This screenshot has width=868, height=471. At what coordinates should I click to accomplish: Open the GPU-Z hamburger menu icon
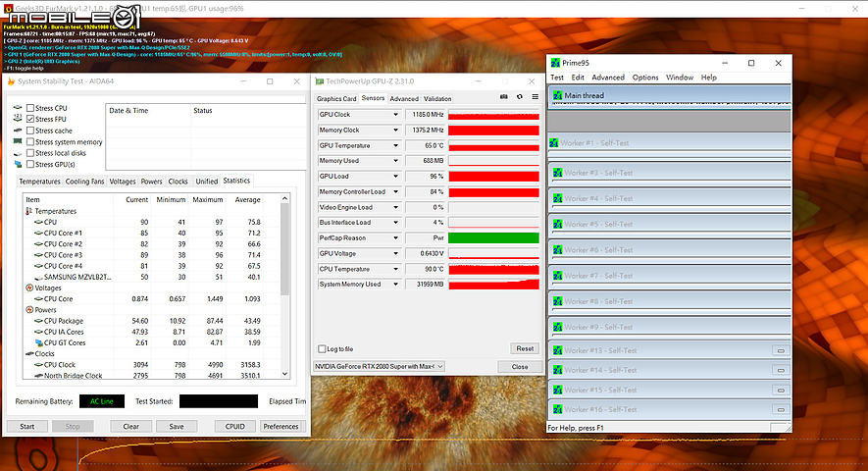click(x=536, y=97)
